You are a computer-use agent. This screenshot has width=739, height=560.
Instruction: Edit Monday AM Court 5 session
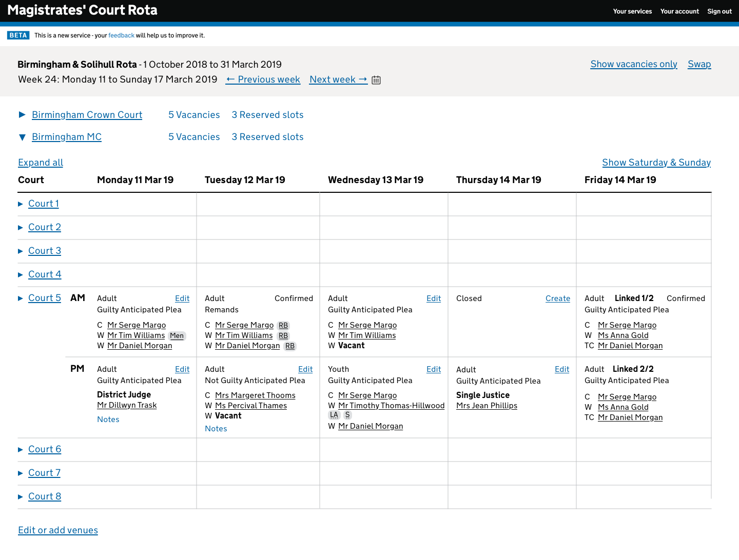(x=182, y=298)
